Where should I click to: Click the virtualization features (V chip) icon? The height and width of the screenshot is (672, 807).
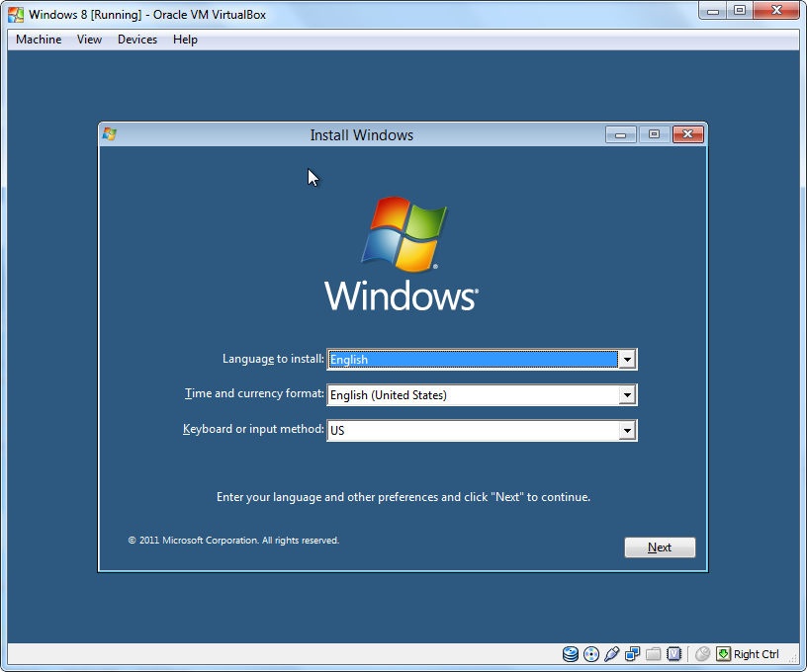[x=673, y=654]
